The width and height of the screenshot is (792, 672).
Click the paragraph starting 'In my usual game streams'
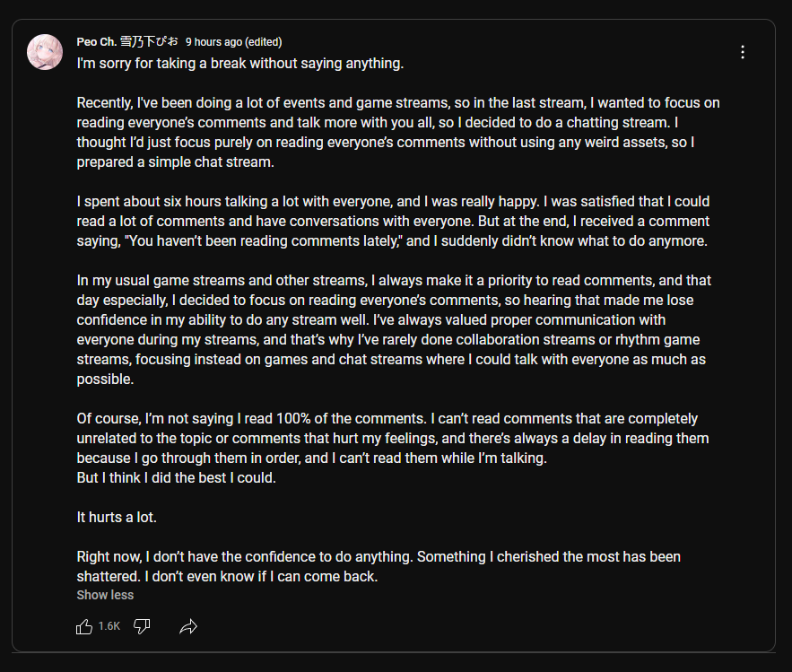point(394,329)
